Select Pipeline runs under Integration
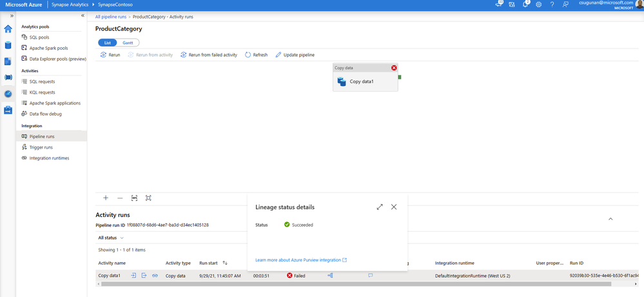The height and width of the screenshot is (297, 644). [52, 136]
